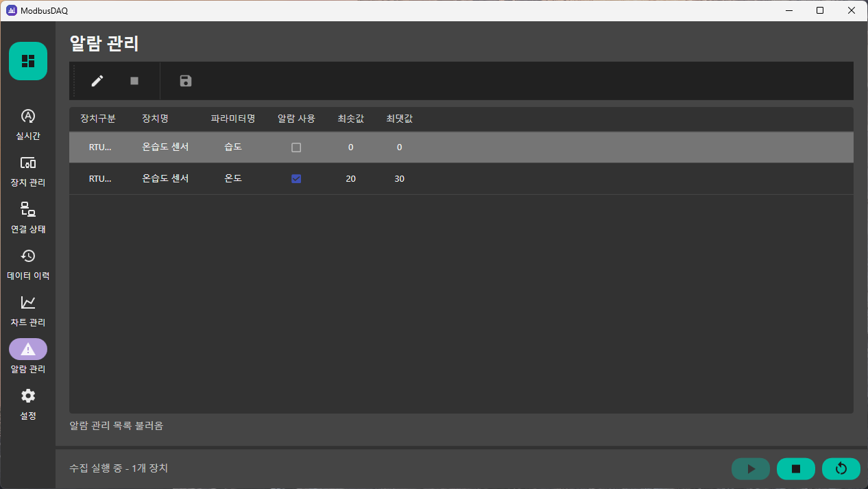This screenshot has width=868, height=489.
Task: Click status text 알람 관리 목록 불러옴
Action: click(117, 426)
